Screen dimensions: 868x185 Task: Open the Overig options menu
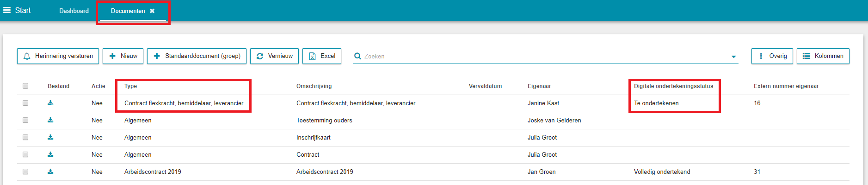pos(772,56)
